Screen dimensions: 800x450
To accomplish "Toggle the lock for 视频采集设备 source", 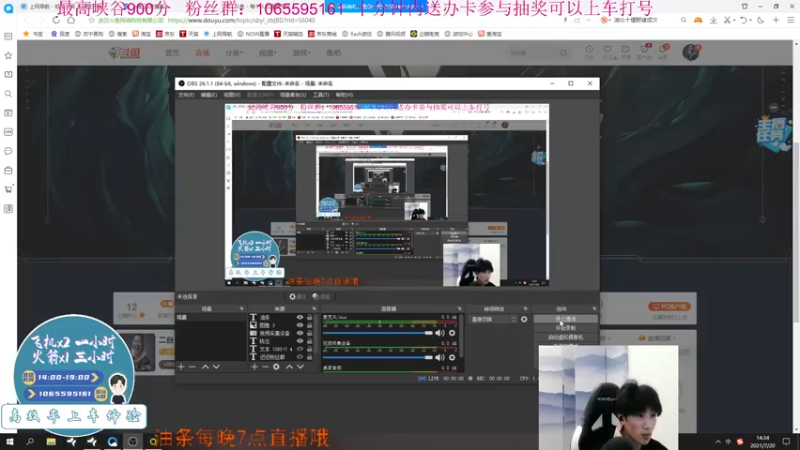I will (x=309, y=333).
